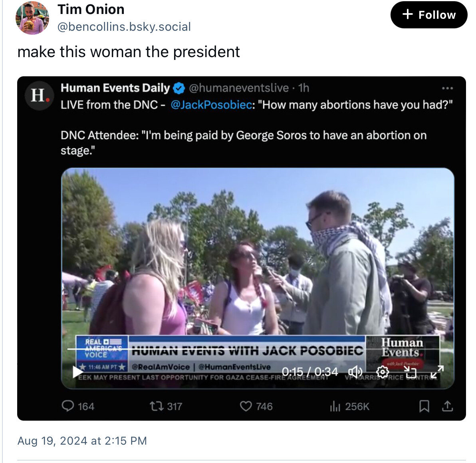
Task: Open Human Events Daily account name
Action: tap(115, 88)
